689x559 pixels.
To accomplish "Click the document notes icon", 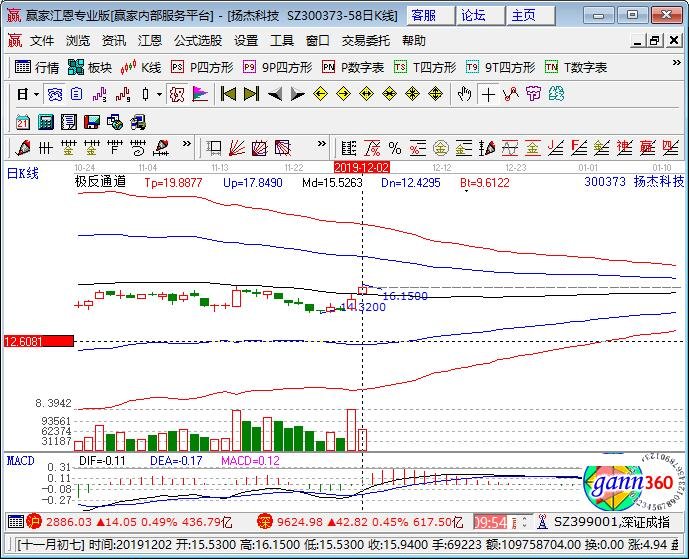I will pos(76,94).
